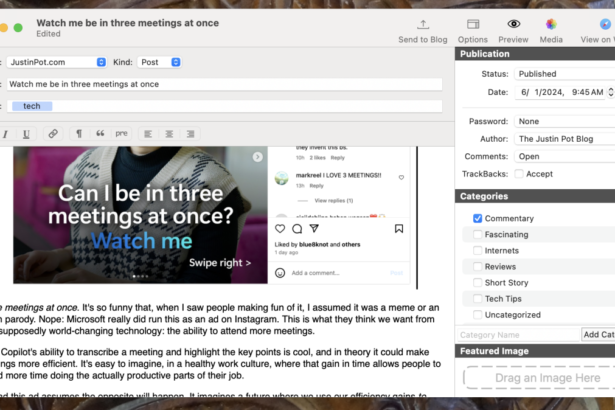615x410 pixels.
Task: Click the Category Name text field
Action: click(x=516, y=335)
